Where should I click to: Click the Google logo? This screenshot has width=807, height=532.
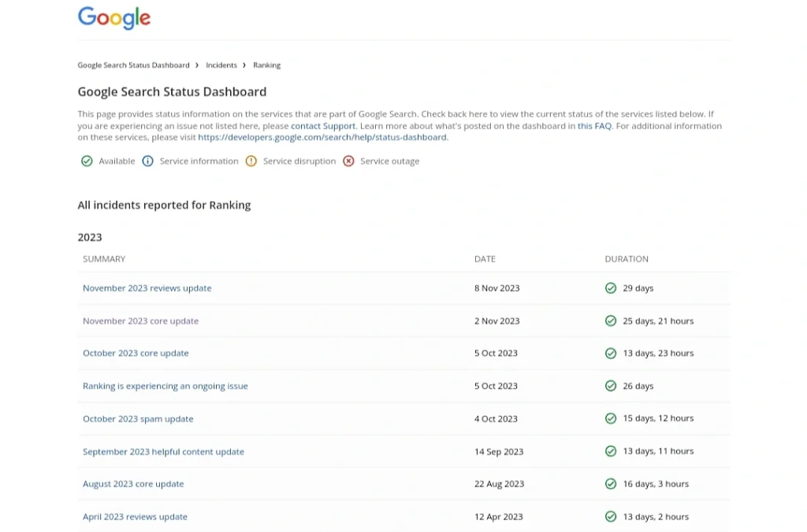click(114, 18)
